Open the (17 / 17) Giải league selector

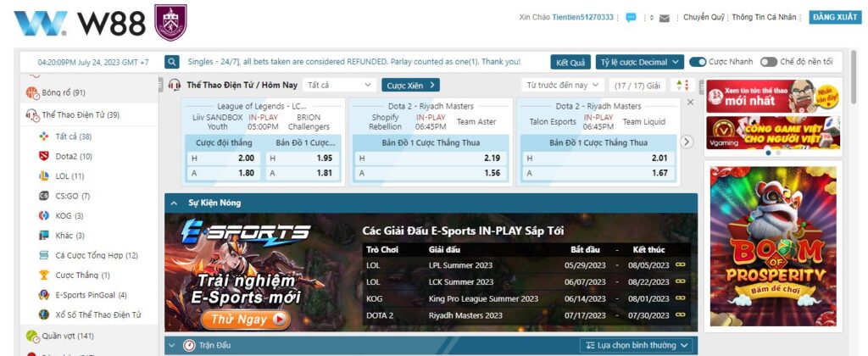(637, 86)
